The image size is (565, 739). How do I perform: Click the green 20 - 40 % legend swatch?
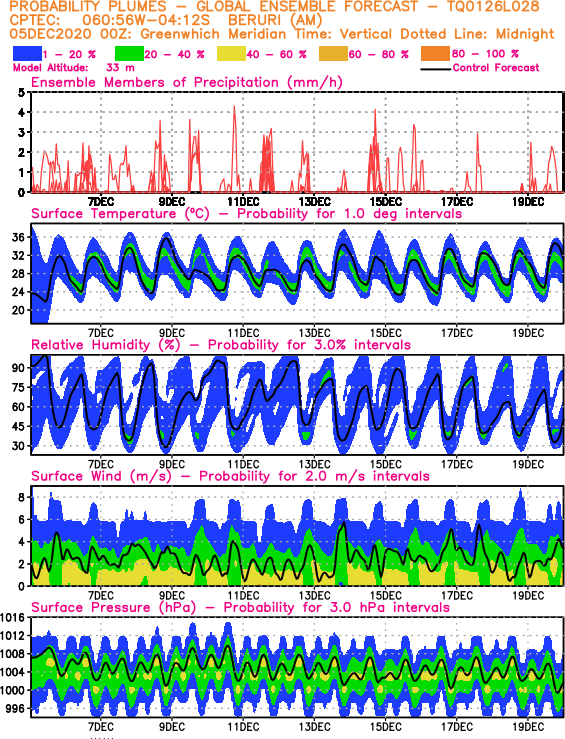click(x=129, y=54)
